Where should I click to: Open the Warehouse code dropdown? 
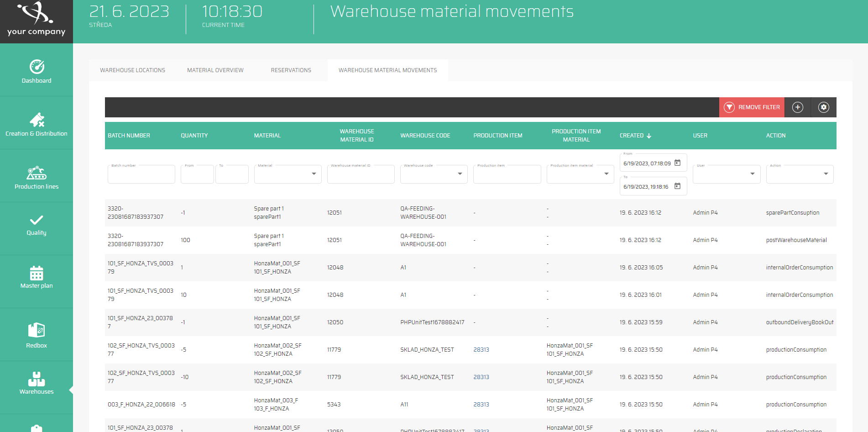click(460, 174)
